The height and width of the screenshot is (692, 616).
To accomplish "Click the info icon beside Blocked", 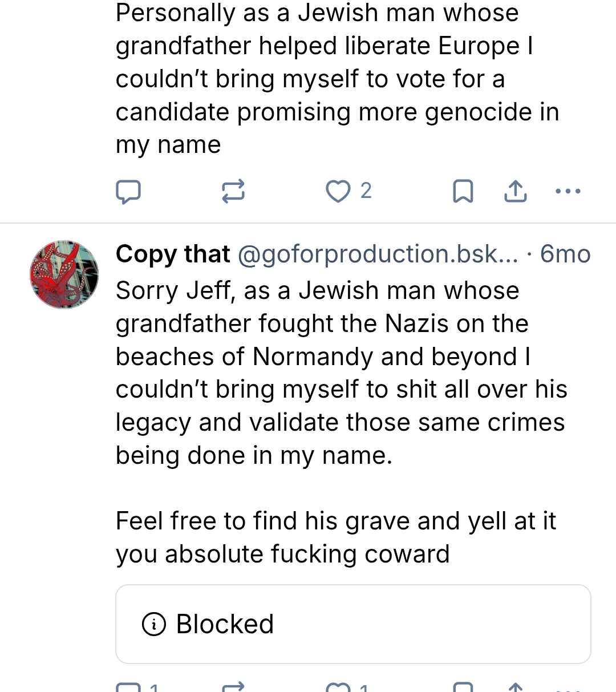I will tap(154, 624).
